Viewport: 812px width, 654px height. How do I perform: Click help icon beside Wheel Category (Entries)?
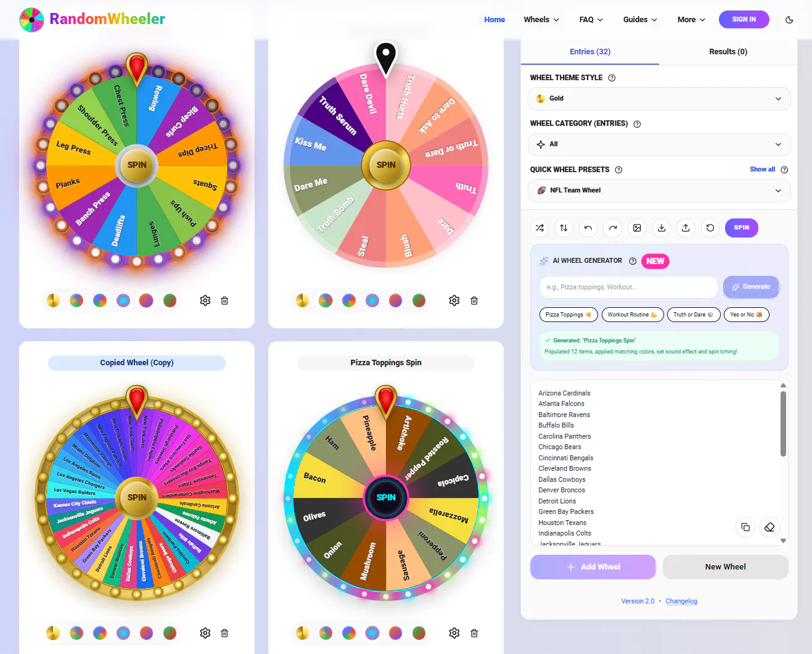637,124
